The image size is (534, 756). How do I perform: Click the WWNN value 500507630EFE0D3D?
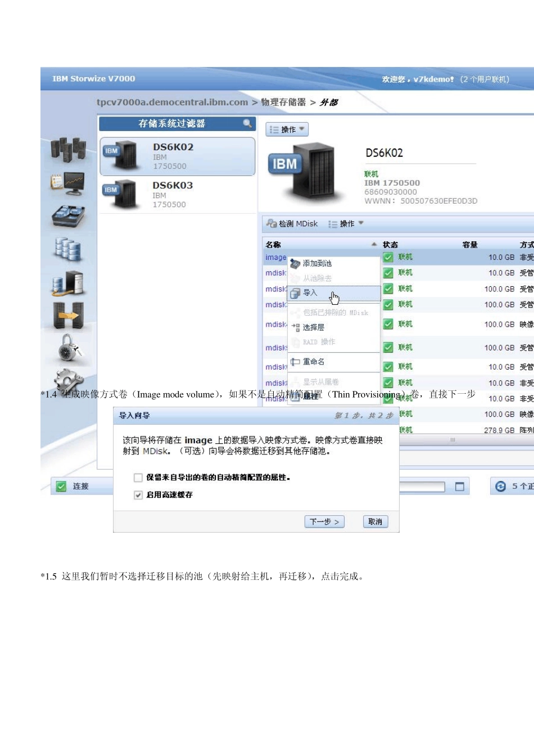(439, 201)
